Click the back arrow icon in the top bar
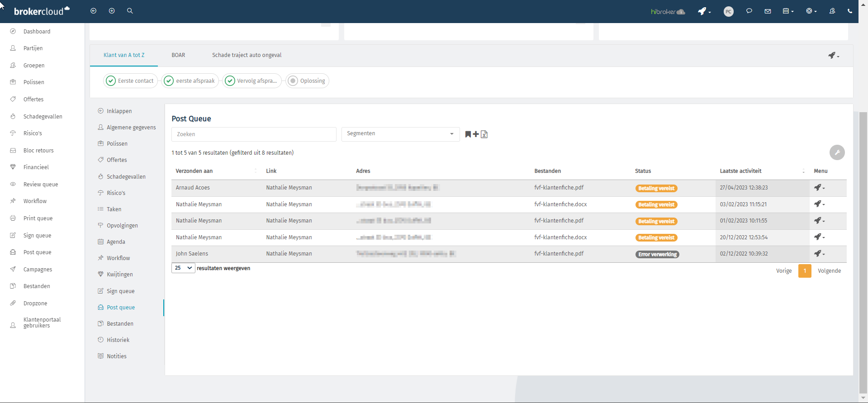The image size is (868, 403). pos(94,11)
